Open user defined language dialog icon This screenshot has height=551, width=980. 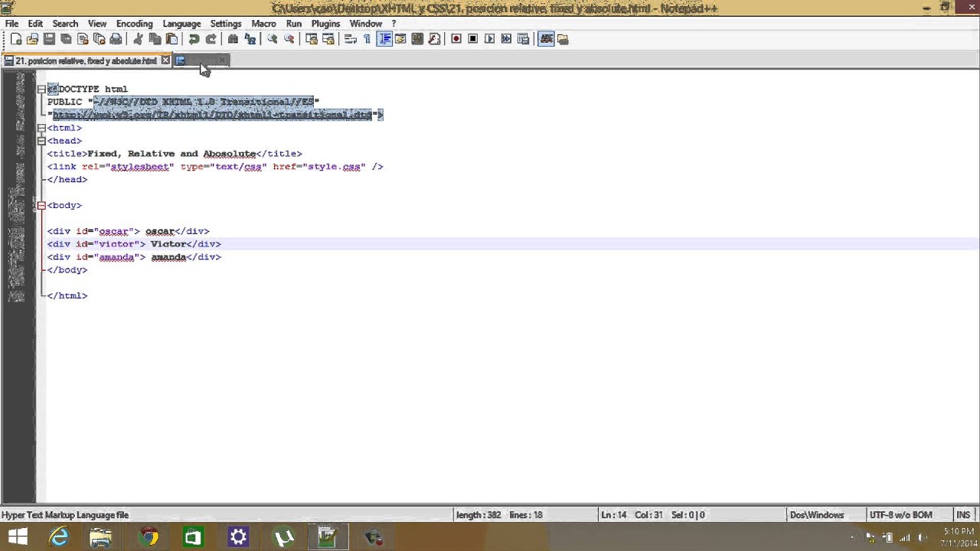click(x=400, y=39)
